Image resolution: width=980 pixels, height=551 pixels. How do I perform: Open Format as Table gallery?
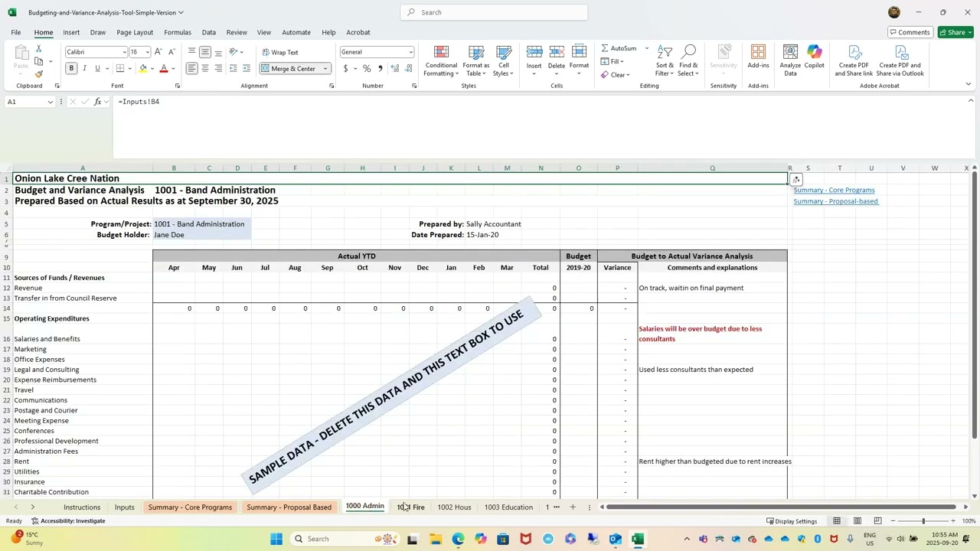(x=476, y=60)
